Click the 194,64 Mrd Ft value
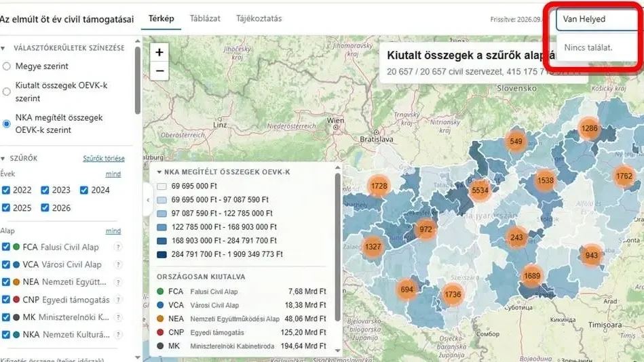 [303, 346]
